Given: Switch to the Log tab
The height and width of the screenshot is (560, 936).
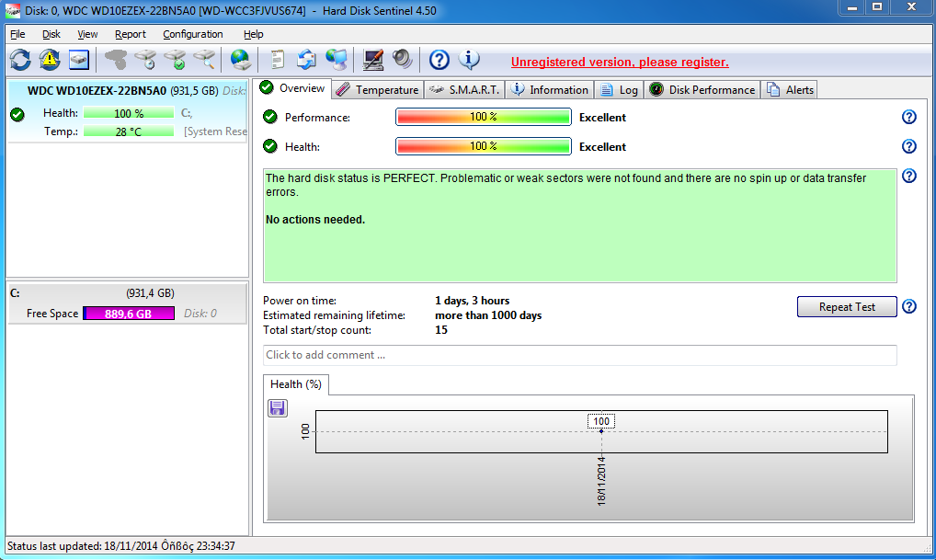Looking at the screenshot, I should 619,89.
